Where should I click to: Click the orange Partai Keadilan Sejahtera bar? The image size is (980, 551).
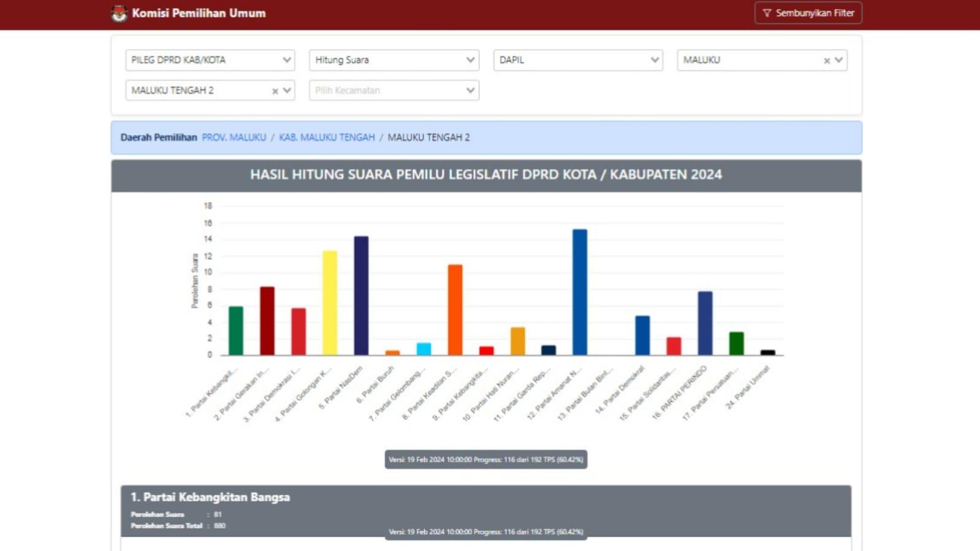pos(455,310)
